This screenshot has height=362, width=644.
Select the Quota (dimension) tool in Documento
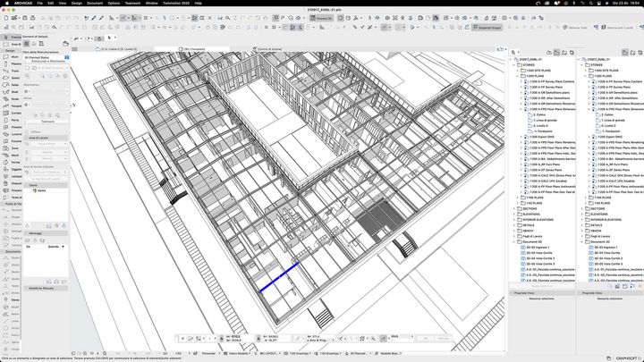click(x=12, y=257)
